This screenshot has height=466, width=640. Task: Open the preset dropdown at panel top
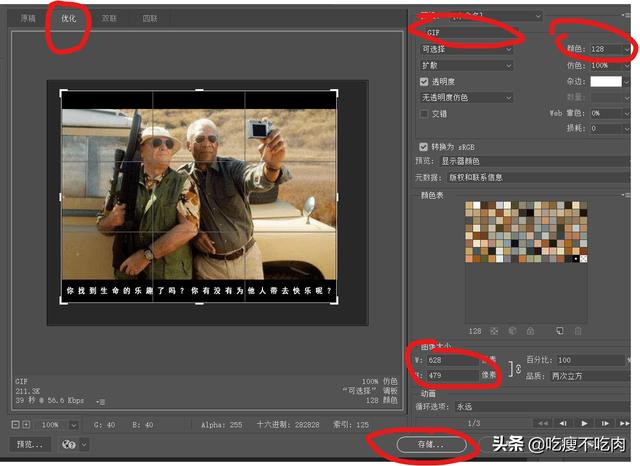tap(496, 16)
